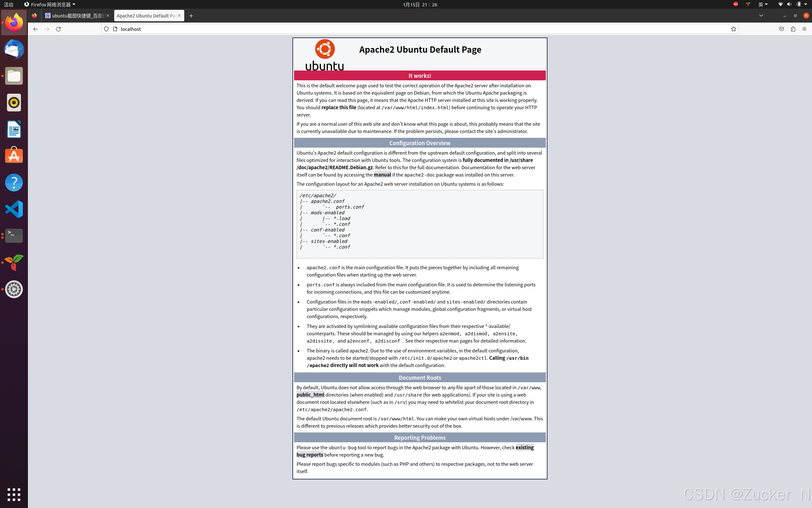Click the 'Document Roots' section header
Screen dimensions: 812x508
click(x=420, y=377)
